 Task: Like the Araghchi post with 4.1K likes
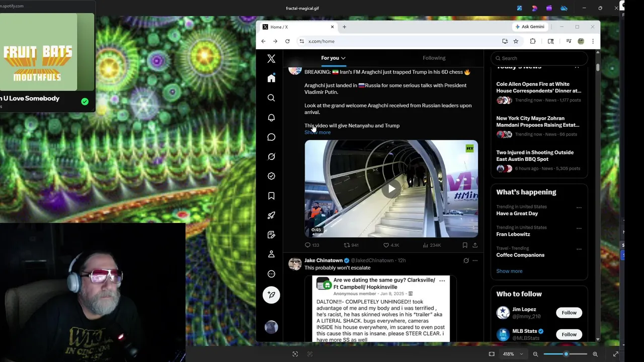386,245
